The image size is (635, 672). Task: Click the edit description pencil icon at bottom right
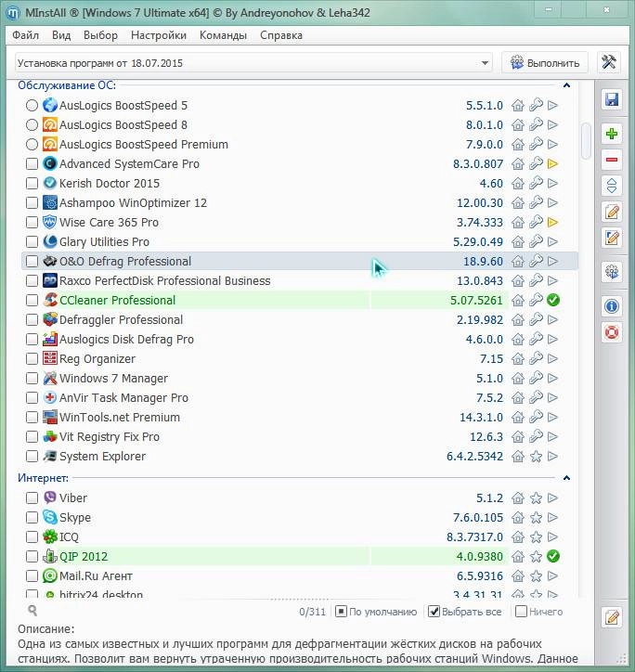point(612,617)
